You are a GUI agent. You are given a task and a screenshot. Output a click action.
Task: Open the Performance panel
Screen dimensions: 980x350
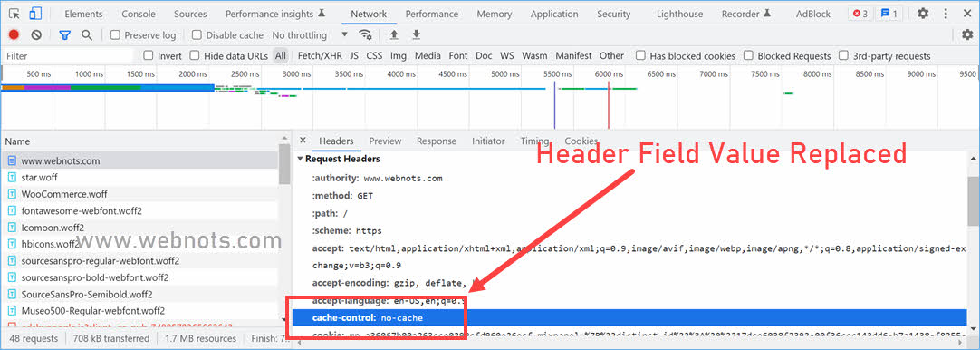[x=431, y=14]
